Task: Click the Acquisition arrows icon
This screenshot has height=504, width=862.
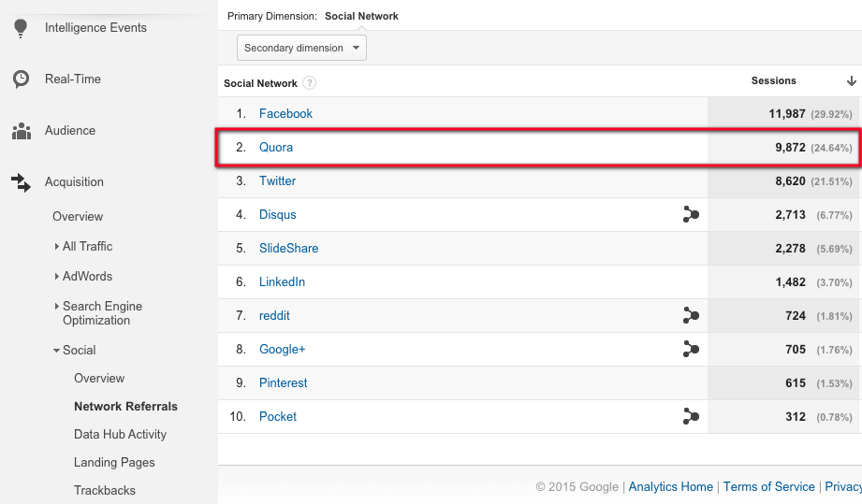Action: coord(21,182)
